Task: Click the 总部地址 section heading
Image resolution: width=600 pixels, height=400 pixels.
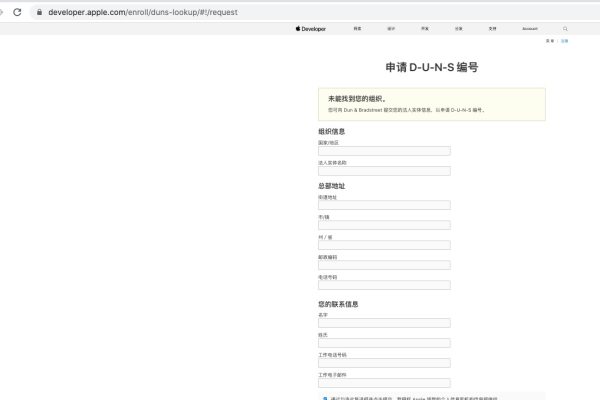Action: [x=332, y=186]
